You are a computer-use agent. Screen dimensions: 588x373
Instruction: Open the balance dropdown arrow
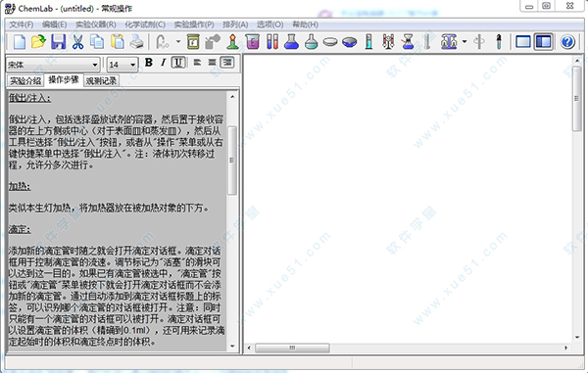pyautogui.click(x=465, y=41)
